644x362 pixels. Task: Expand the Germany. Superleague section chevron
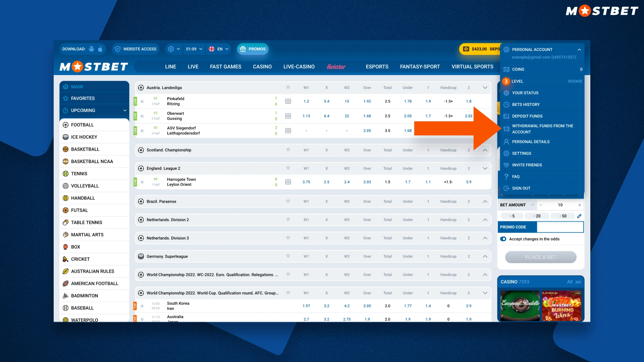pos(485,256)
